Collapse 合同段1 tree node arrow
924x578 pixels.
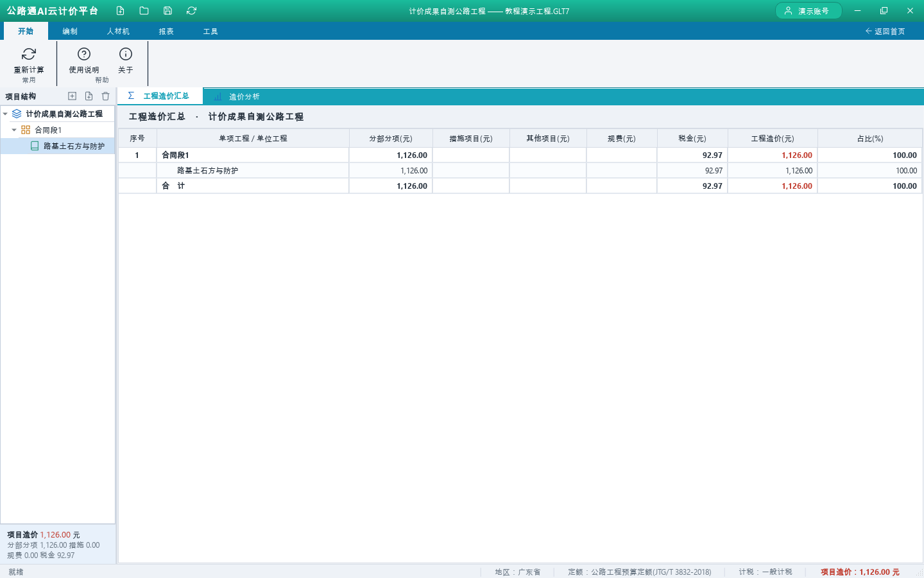[14, 130]
